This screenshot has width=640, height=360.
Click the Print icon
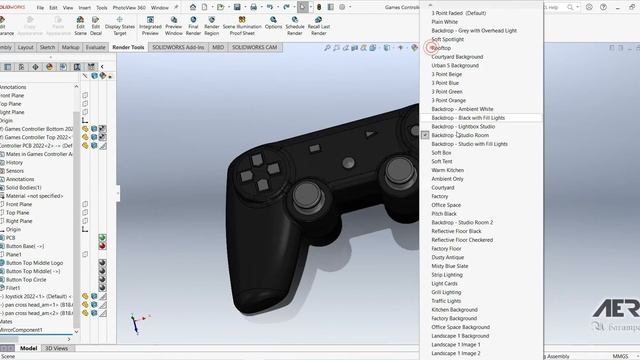[x=253, y=7]
